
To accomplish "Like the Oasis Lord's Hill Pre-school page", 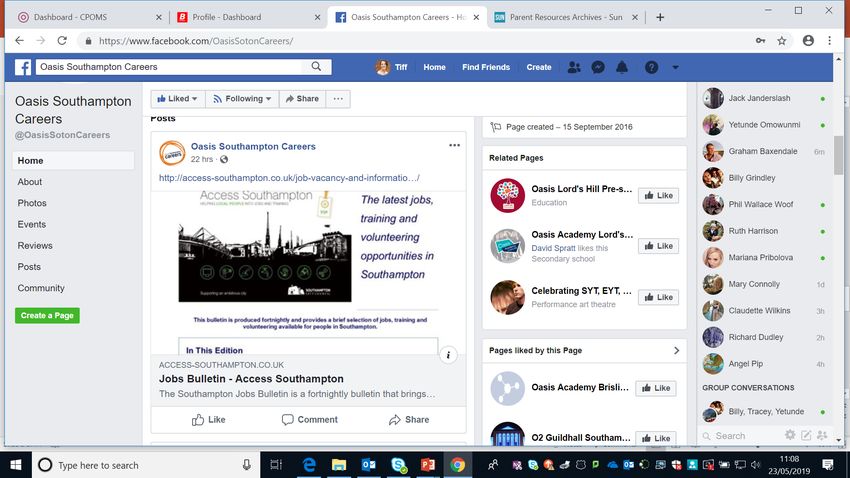I will coord(659,196).
